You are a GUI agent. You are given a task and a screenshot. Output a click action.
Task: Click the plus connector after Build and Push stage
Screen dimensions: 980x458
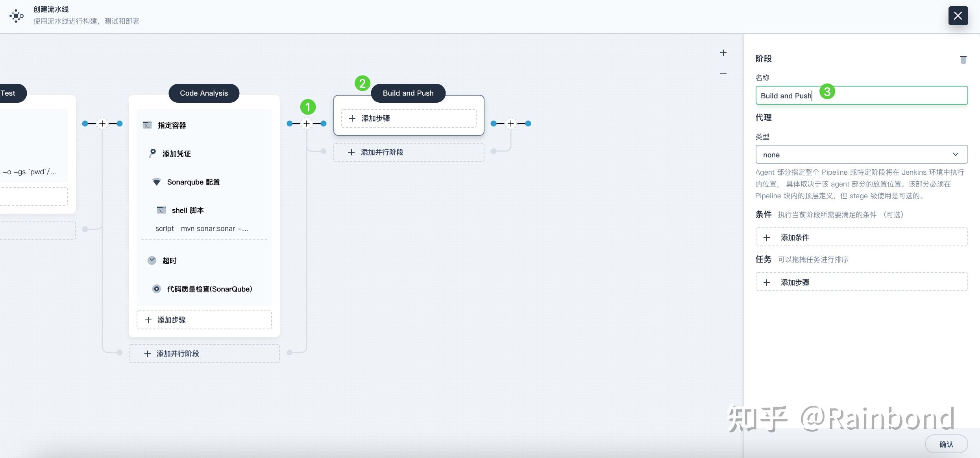(510, 124)
